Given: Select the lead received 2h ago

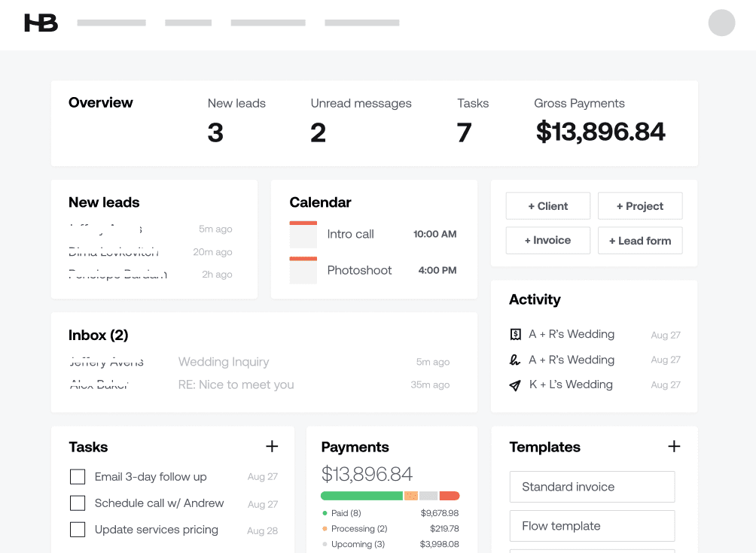Looking at the screenshot, I should 151,275.
